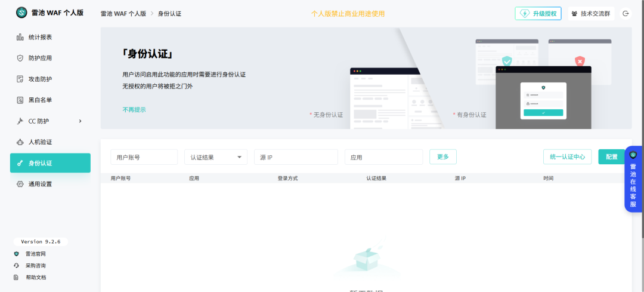Viewport: 644px width, 292px height.
Task: Open 攻击防护 section
Action: click(50, 79)
